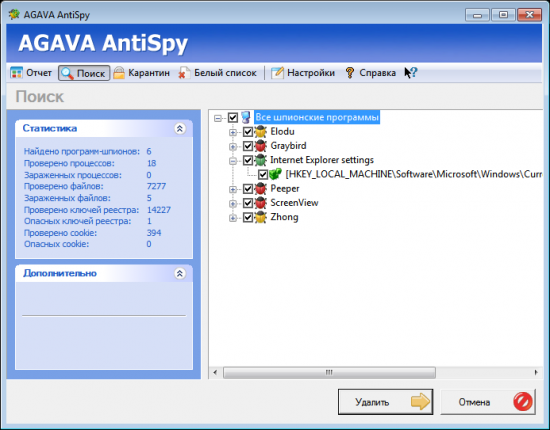Select the HKEY_LOCAL_MACHINE registry path row

(x=413, y=174)
